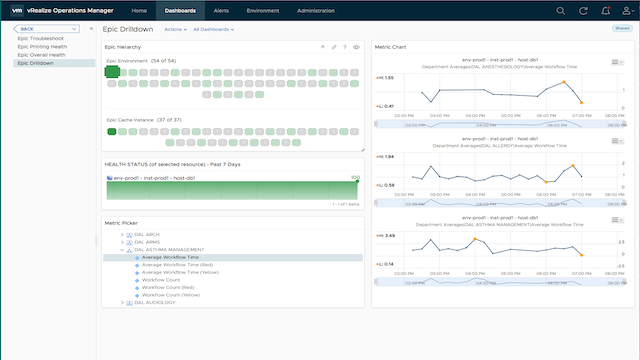Expand the DAL ARCH tree node
Image resolution: width=640 pixels, height=360 pixels.
(x=122, y=235)
